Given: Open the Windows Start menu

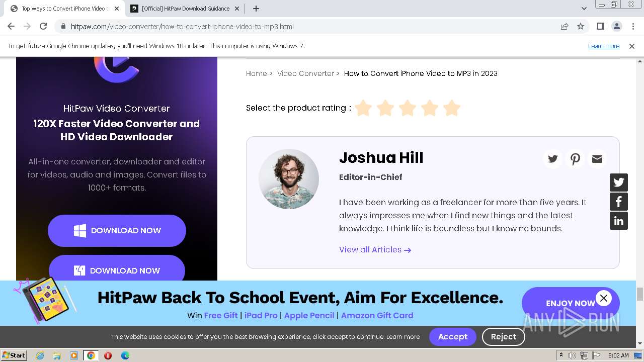Looking at the screenshot, I should 14,355.
